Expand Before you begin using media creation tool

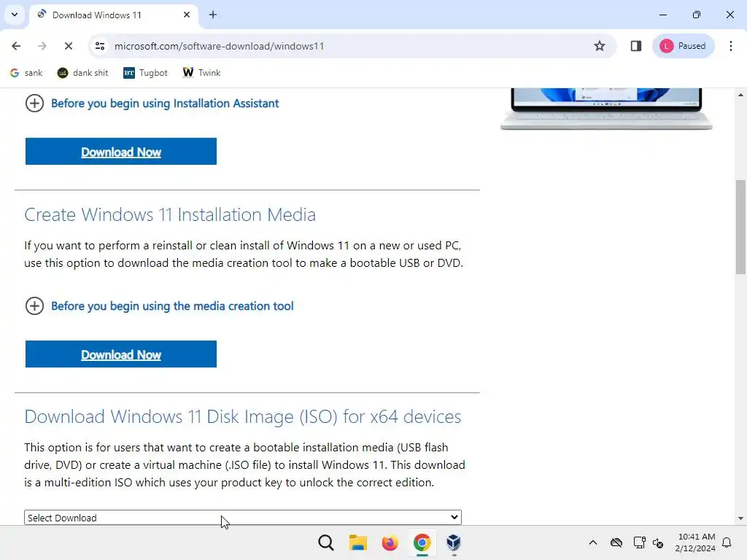pyautogui.click(x=159, y=306)
